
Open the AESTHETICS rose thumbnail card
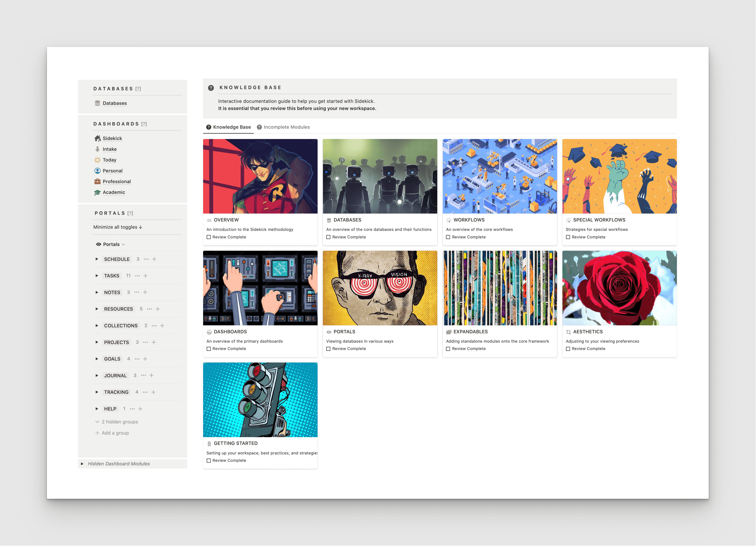point(619,288)
